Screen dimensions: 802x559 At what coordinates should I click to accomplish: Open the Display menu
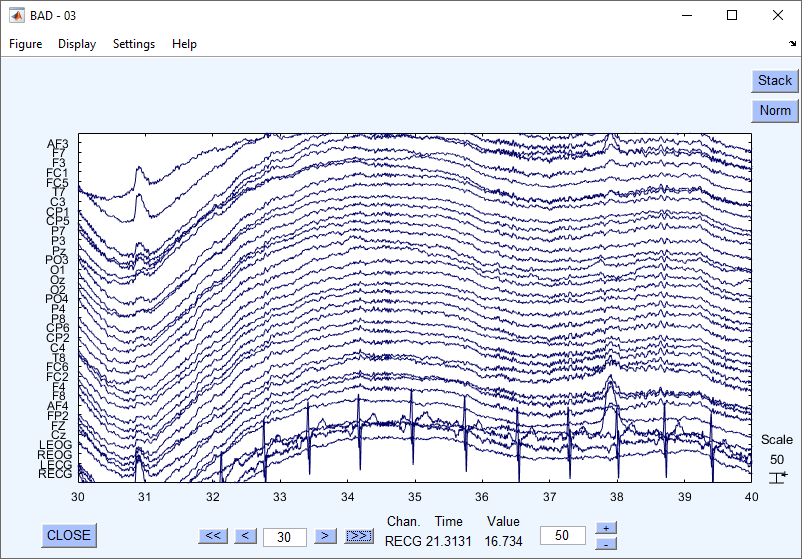pos(77,44)
